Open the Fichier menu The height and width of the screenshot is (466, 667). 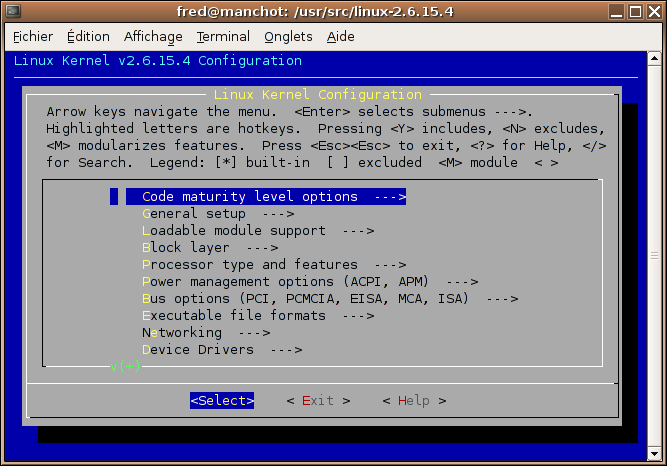click(x=33, y=37)
